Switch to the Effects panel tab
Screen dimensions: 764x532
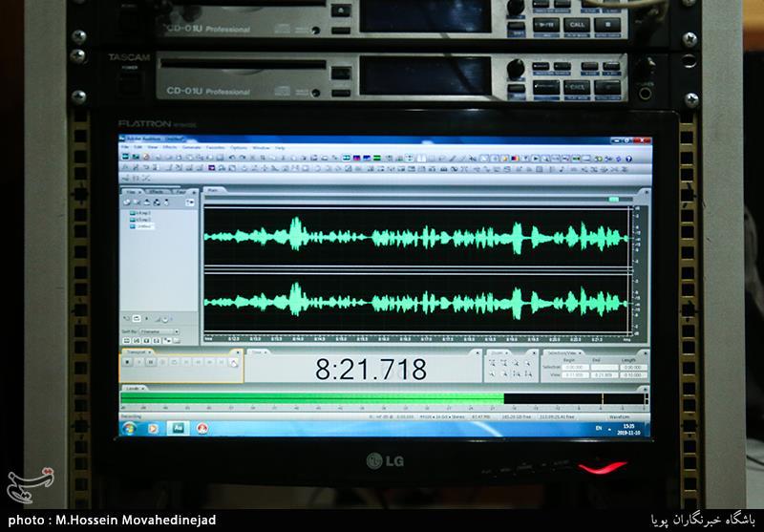coord(157,192)
